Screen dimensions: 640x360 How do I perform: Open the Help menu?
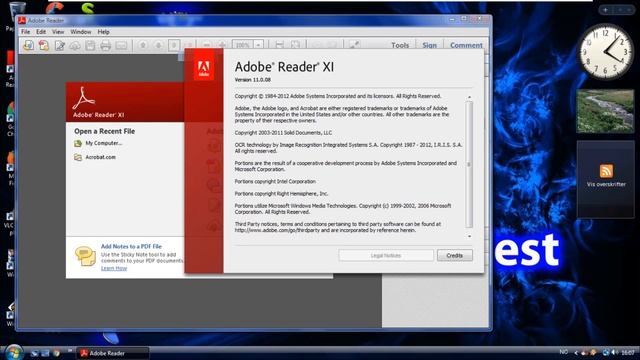[x=103, y=31]
